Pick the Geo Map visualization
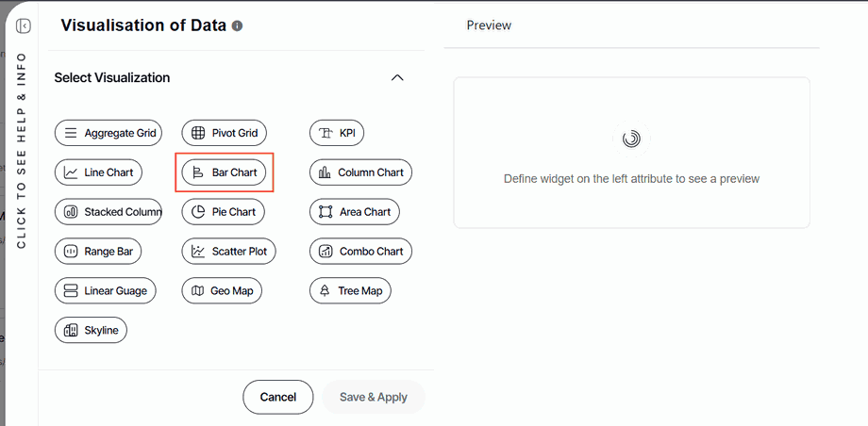The image size is (868, 426). pos(222,291)
